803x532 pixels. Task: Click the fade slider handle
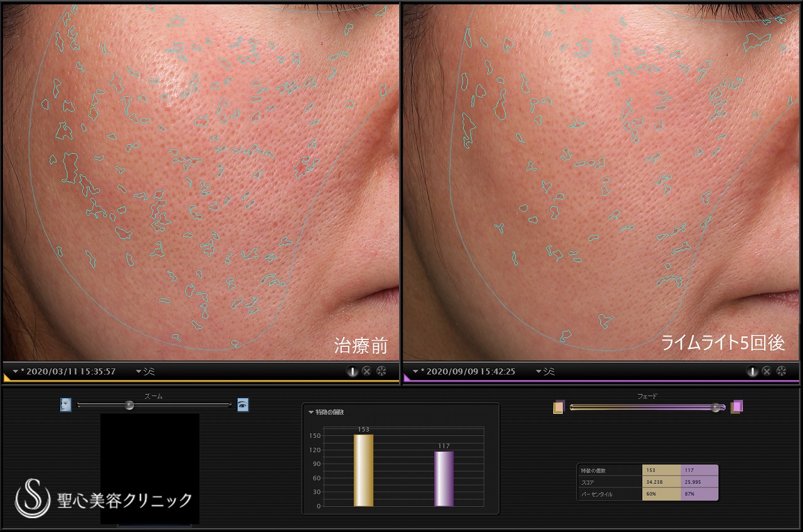tap(715, 407)
